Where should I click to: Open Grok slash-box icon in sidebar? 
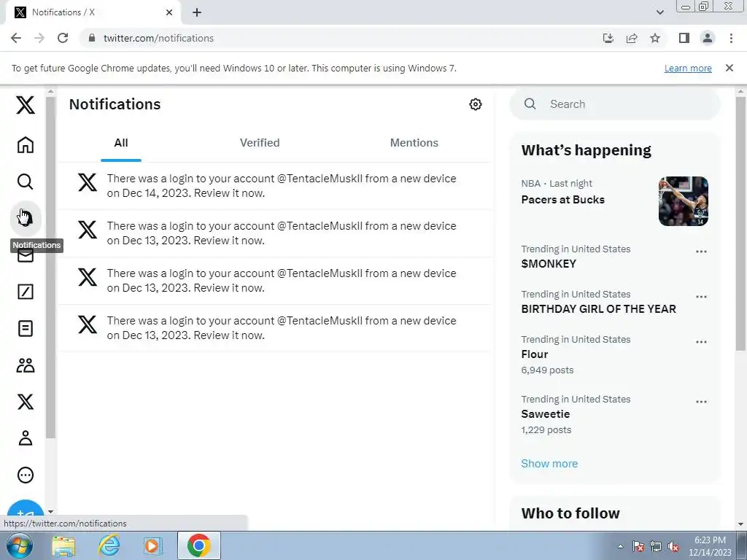pos(26,292)
